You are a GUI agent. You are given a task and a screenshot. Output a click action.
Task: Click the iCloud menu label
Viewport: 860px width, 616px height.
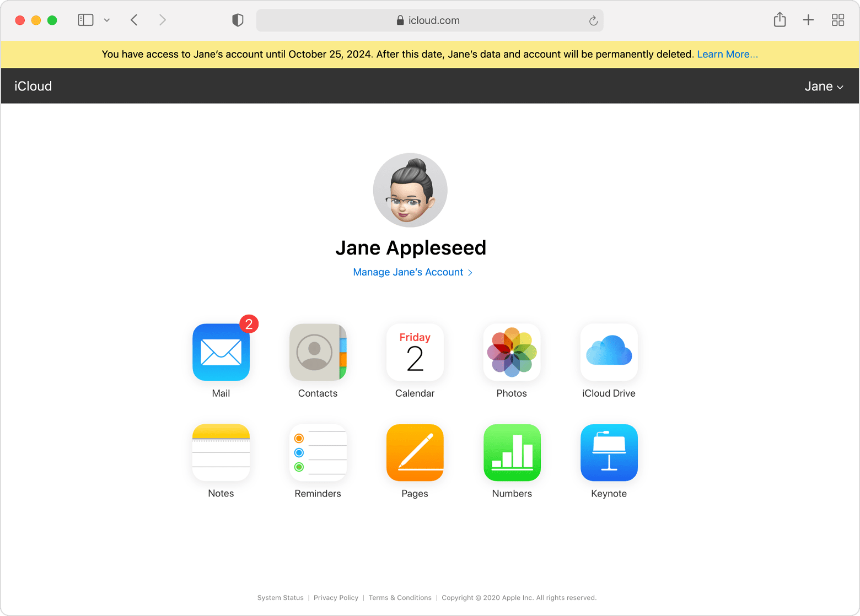click(33, 86)
